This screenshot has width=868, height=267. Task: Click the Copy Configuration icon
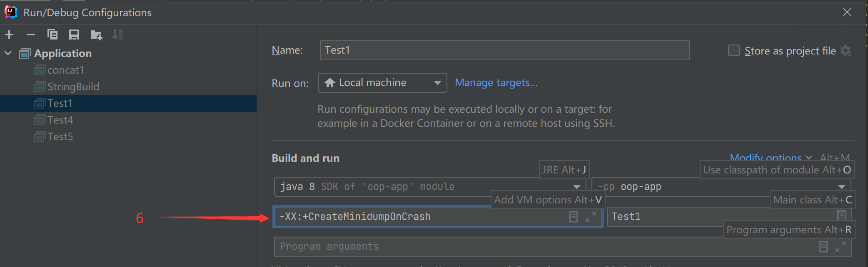click(52, 35)
